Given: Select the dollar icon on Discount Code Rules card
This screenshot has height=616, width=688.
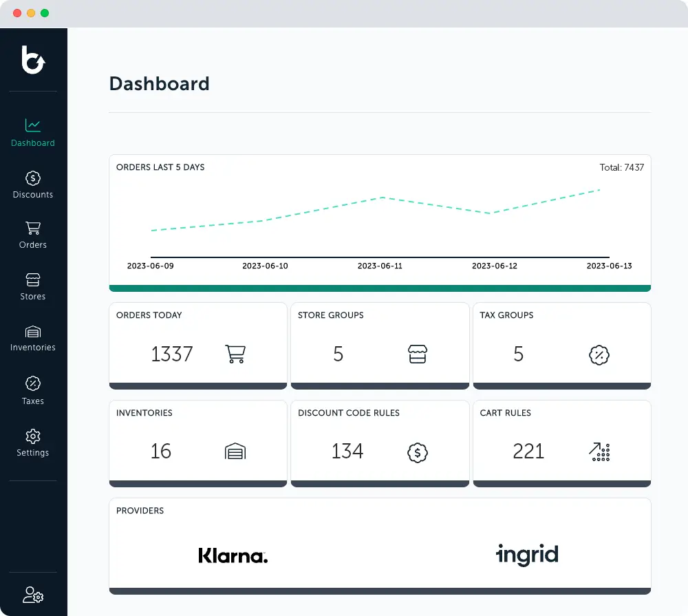Looking at the screenshot, I should tap(417, 453).
